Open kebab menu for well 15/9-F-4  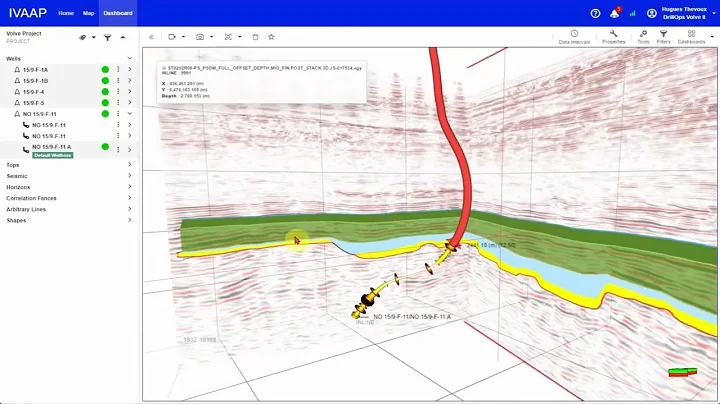pos(118,91)
